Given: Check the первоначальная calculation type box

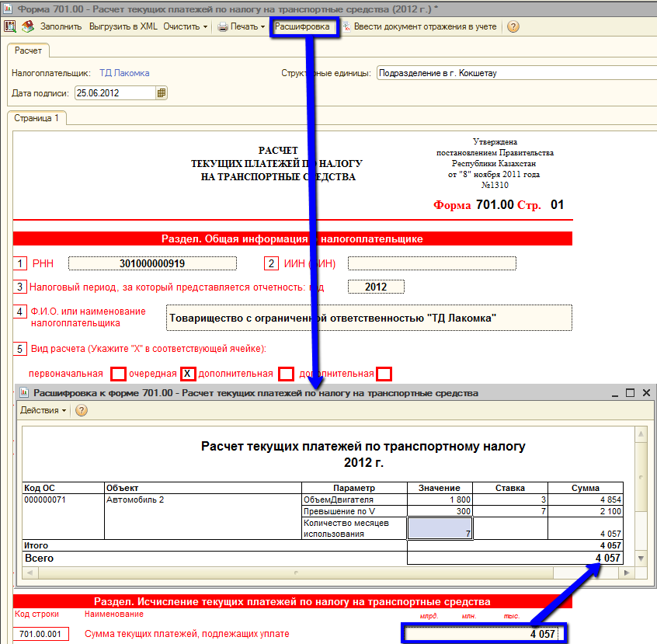Looking at the screenshot, I should [x=118, y=374].
